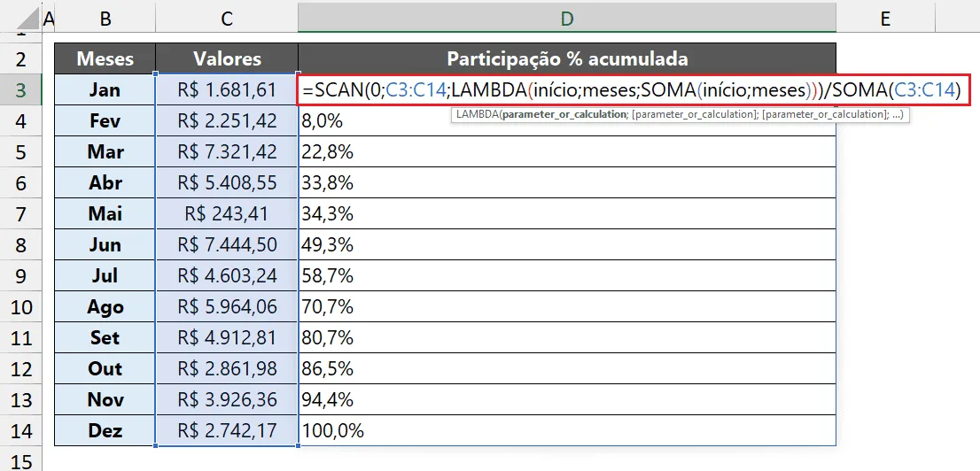
Task: Select column B header
Action: 105,19
